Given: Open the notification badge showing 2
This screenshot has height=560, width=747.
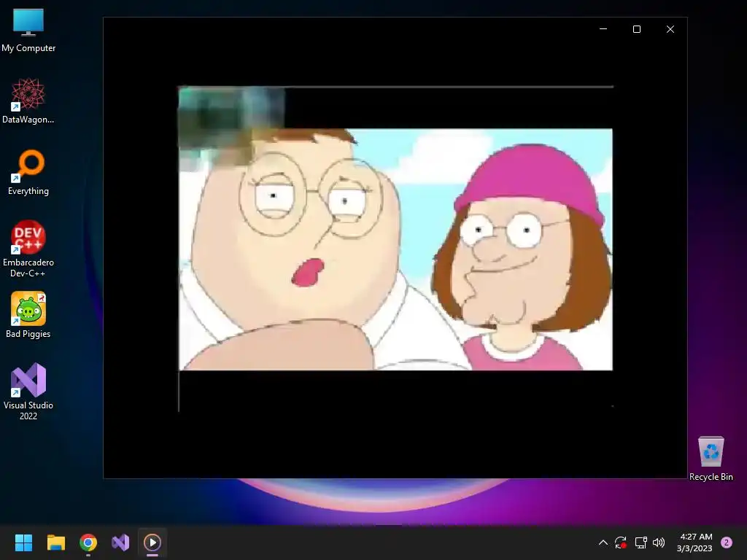Looking at the screenshot, I should coord(727,542).
